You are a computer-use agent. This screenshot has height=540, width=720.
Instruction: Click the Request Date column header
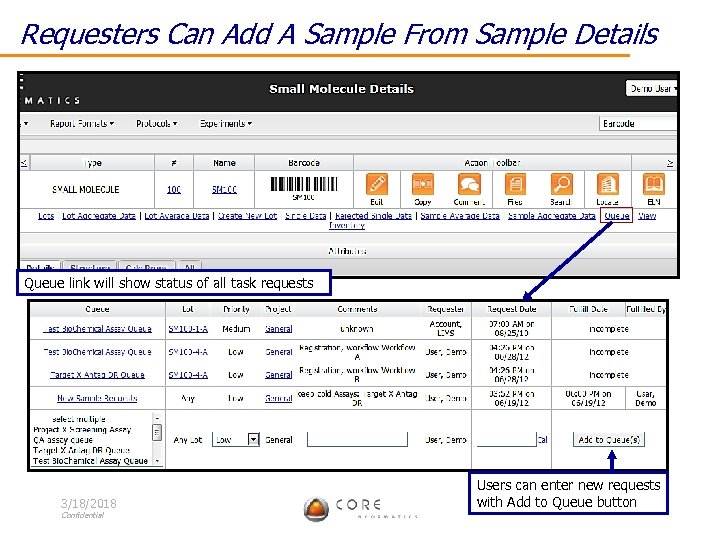(512, 309)
